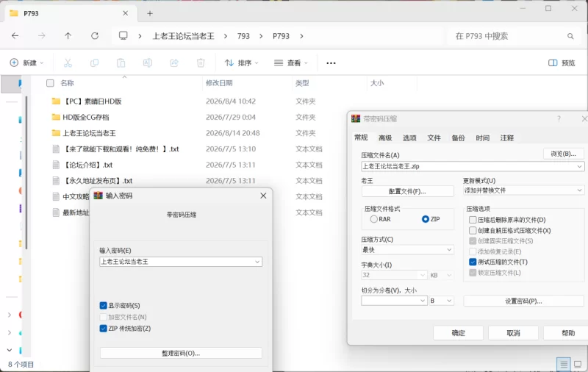Image resolution: width=588 pixels, height=372 pixels.
Task: Enable 压缩后删除原来的文件(D)
Action: pyautogui.click(x=473, y=220)
